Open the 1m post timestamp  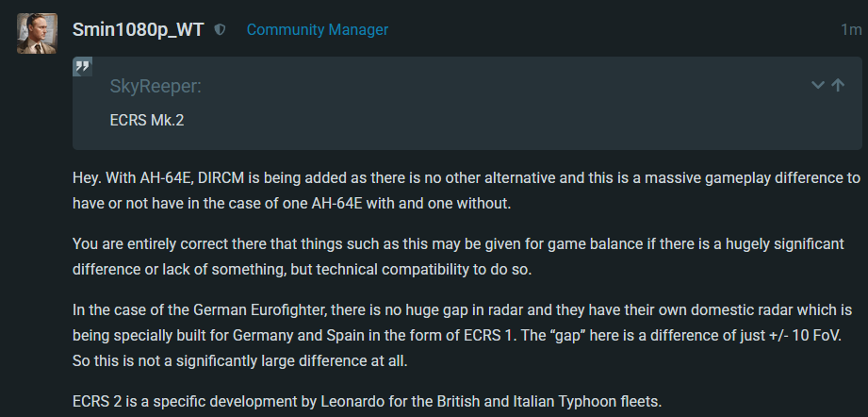[850, 30]
